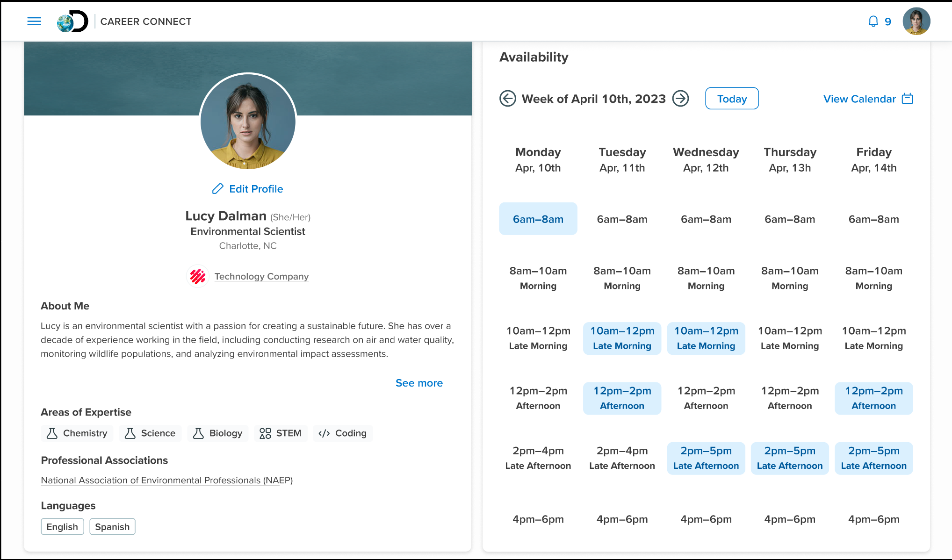
Task: Select Wednesday 12pm–2pm Afternoon slot
Action: 706,398
